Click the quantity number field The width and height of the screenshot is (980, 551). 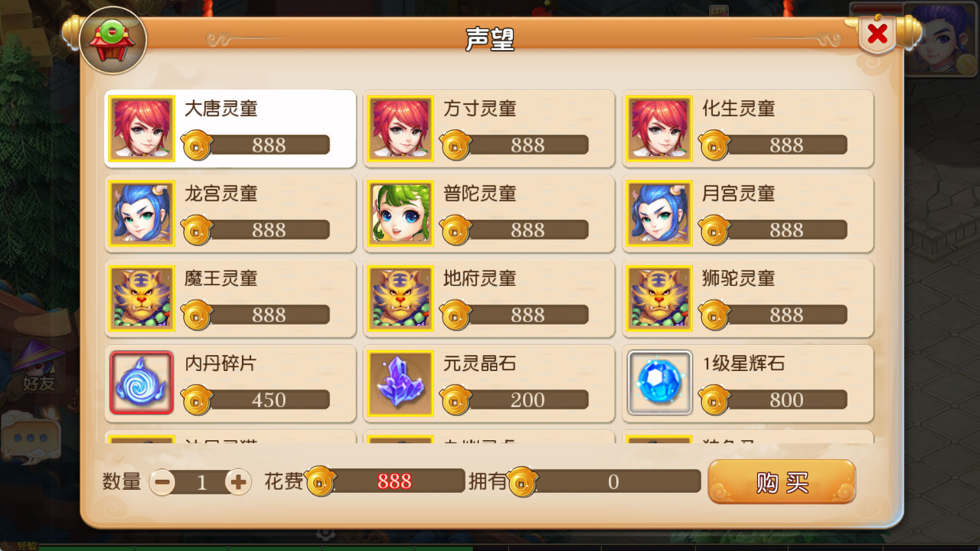coord(201,482)
